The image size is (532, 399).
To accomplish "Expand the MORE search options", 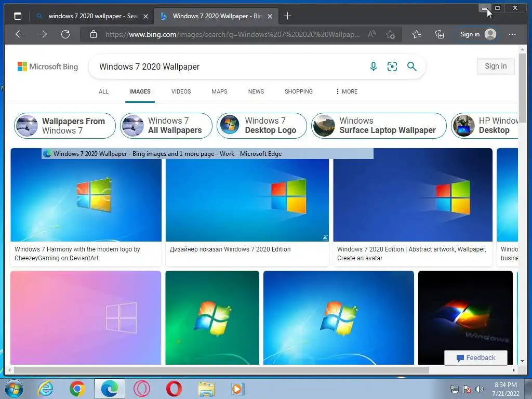I will (347, 91).
